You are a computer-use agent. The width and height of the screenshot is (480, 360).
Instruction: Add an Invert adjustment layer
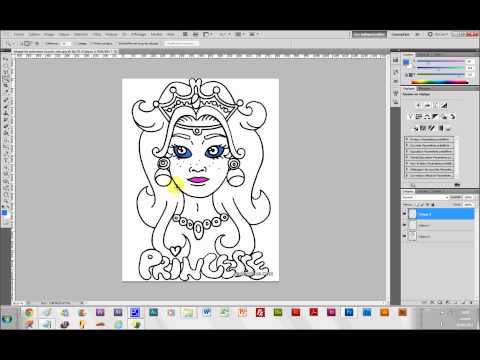(x=415, y=128)
